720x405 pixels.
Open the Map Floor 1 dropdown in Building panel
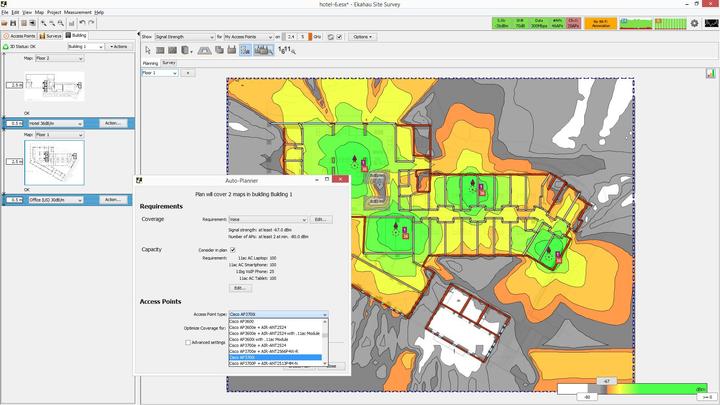(x=59, y=135)
